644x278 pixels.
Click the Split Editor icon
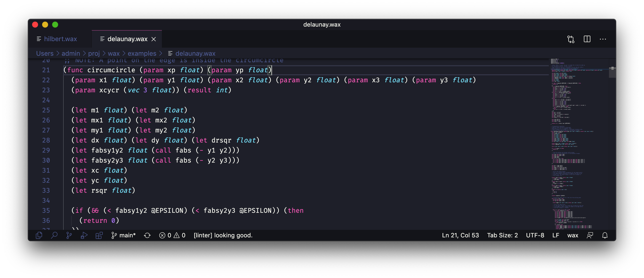[587, 39]
